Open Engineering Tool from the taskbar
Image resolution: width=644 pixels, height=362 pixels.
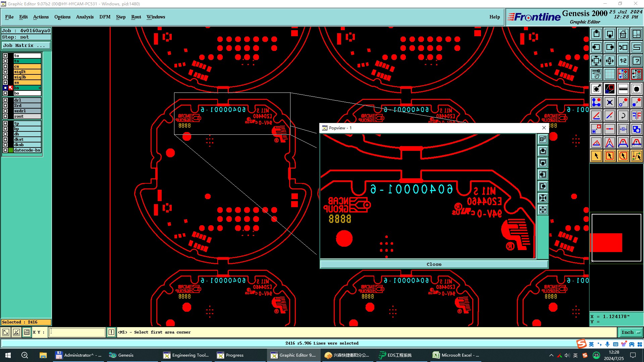[x=186, y=355]
